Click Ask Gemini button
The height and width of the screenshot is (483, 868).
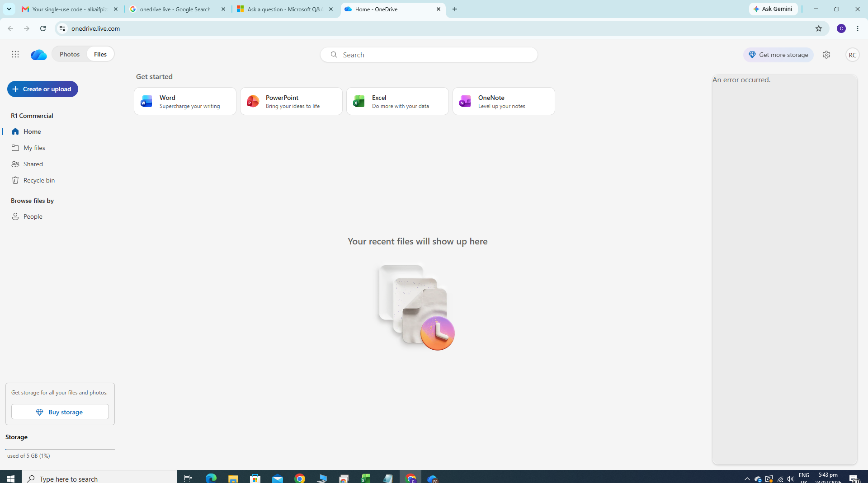coord(774,9)
